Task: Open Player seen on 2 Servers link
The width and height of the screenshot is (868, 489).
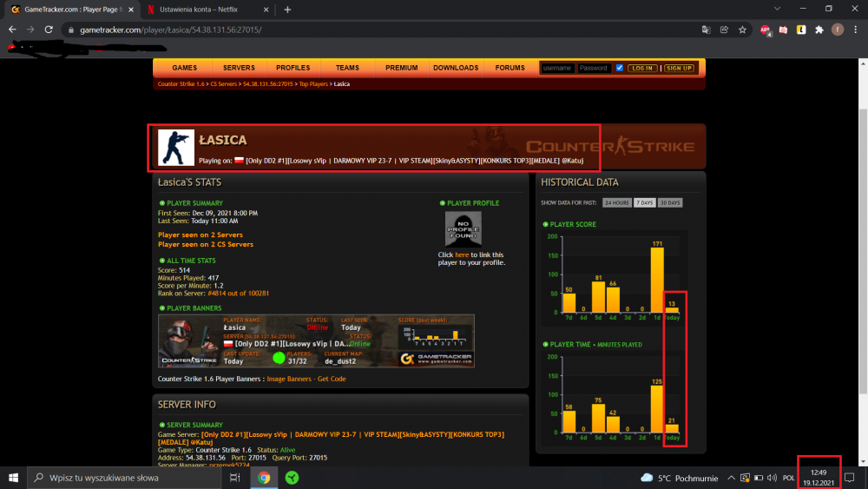Action: [201, 235]
